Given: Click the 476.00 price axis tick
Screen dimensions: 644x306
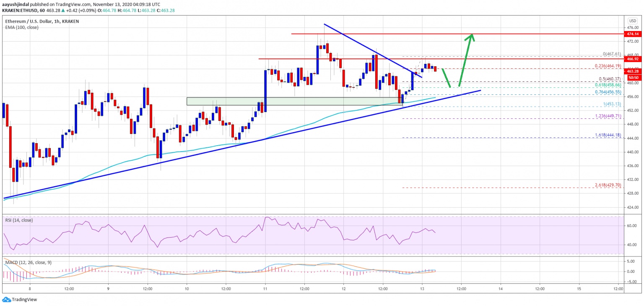Looking at the screenshot, I should 633,28.
